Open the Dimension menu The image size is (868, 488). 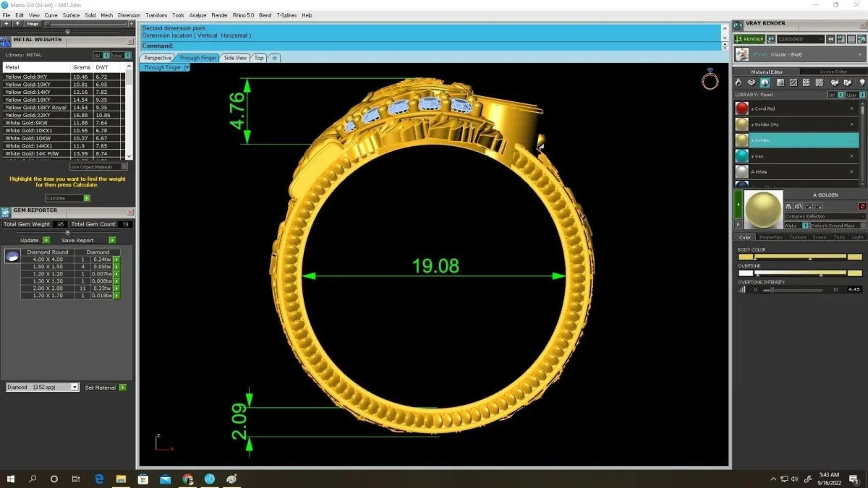click(129, 15)
